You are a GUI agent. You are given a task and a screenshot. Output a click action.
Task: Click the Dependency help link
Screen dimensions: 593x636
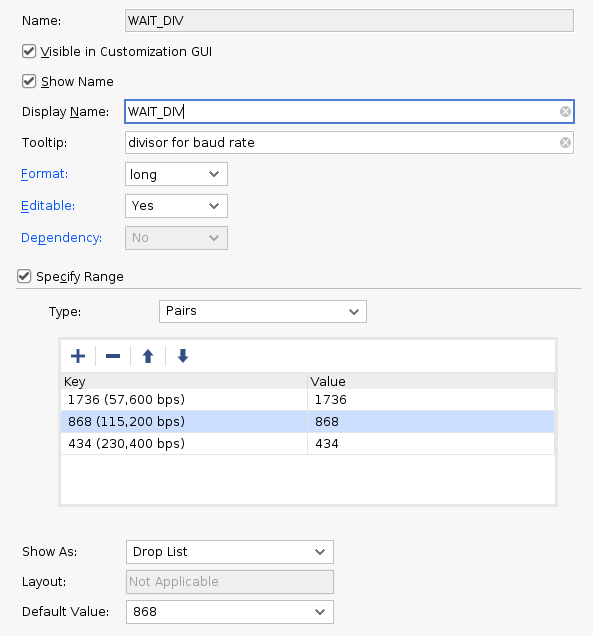[x=61, y=238]
